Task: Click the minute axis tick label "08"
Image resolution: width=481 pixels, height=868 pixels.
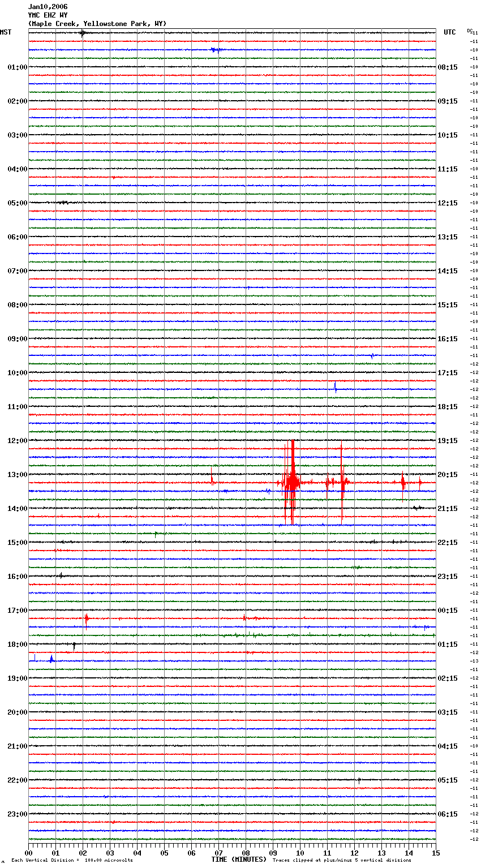Action: (x=246, y=853)
